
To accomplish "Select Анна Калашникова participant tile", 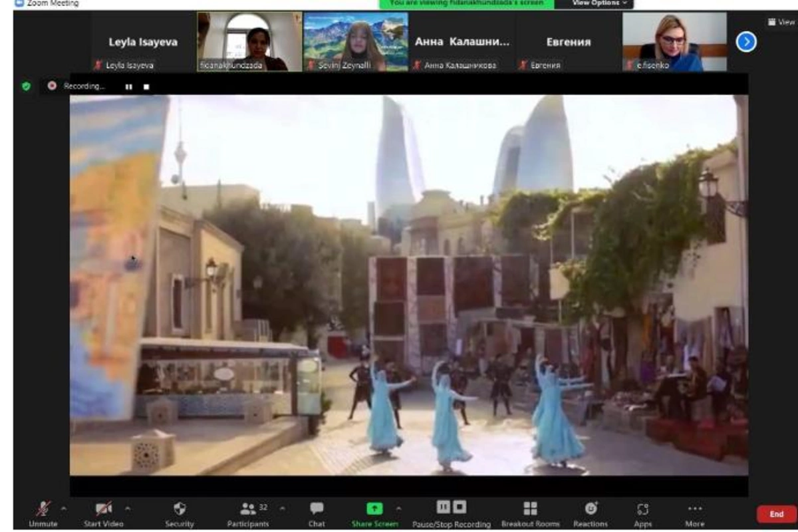I will click(462, 41).
